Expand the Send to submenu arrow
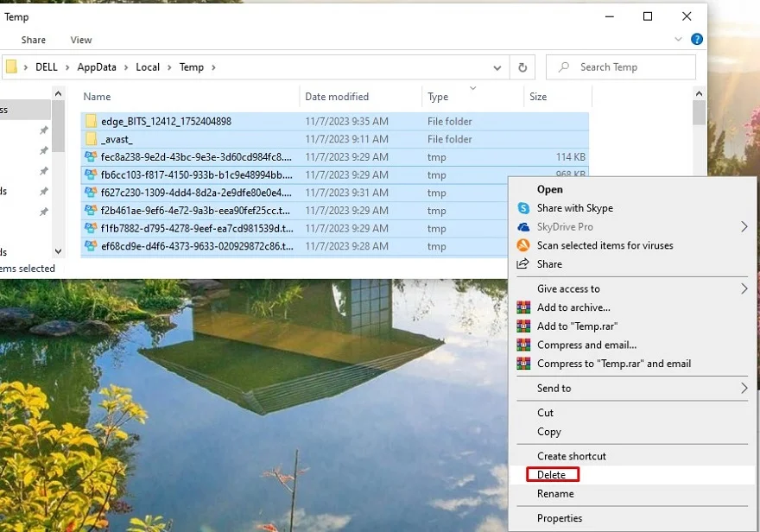 click(x=744, y=389)
